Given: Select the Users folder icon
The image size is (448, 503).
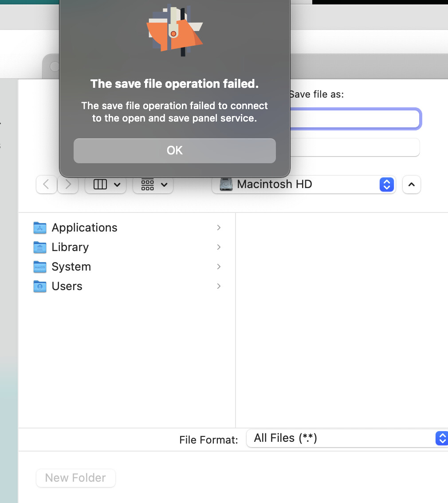Looking at the screenshot, I should tap(40, 287).
